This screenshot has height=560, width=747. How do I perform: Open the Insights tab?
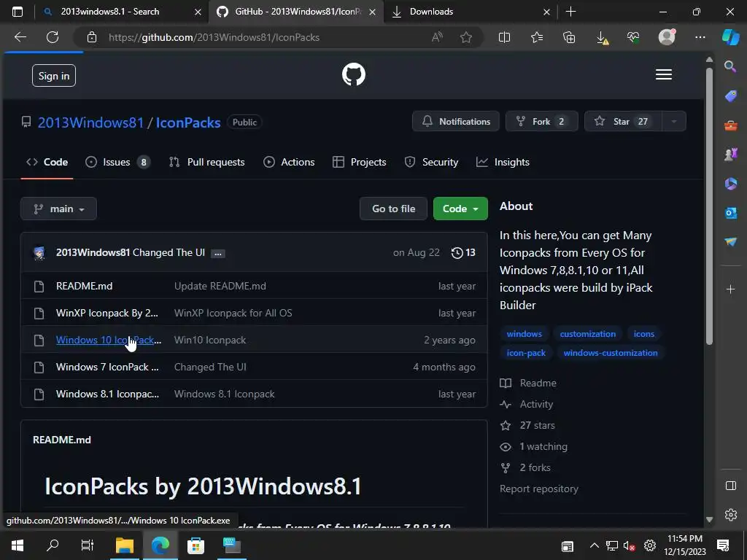click(x=503, y=162)
